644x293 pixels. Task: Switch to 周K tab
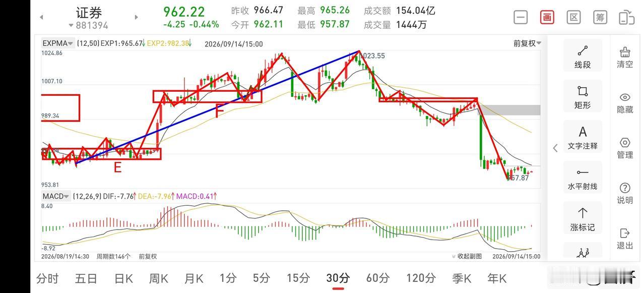159,278
